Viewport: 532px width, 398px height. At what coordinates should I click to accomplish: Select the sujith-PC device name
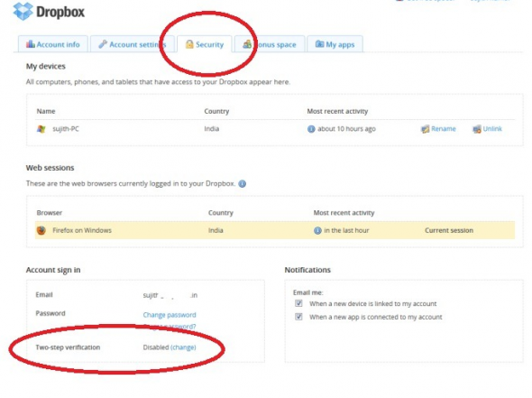tap(66, 129)
